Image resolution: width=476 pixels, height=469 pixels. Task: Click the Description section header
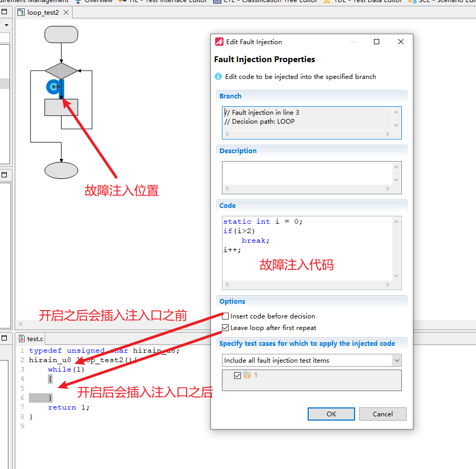(238, 151)
